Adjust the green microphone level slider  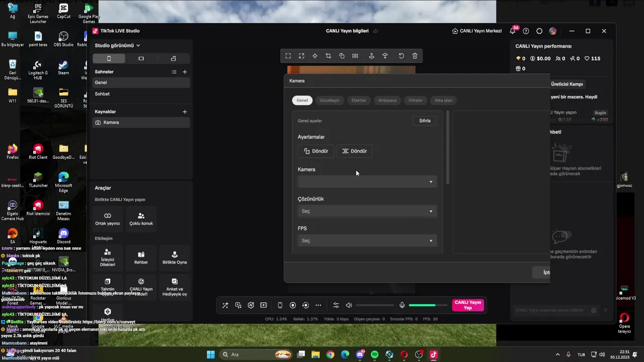[428, 305]
